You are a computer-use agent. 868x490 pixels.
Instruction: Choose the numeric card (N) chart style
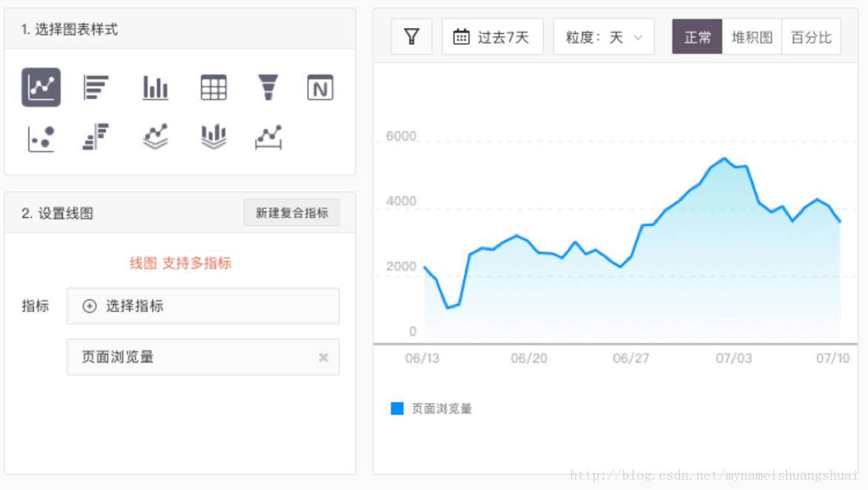(x=320, y=87)
